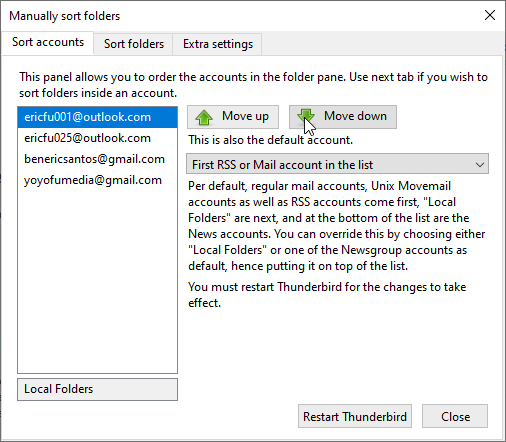506x442 pixels.
Task: Click the empty area of the accounts list
Action: tap(97, 282)
